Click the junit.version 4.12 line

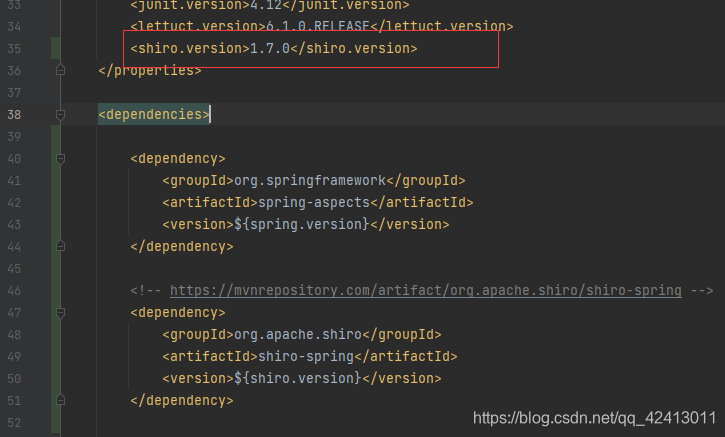tap(270, 6)
